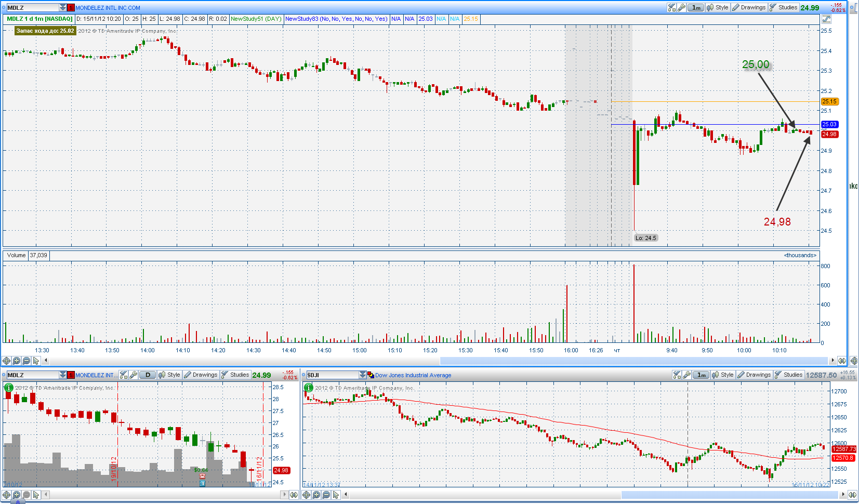Click the horizontal scrollbar thumb of main chart
The width and height of the screenshot is (859, 504).
point(633,361)
